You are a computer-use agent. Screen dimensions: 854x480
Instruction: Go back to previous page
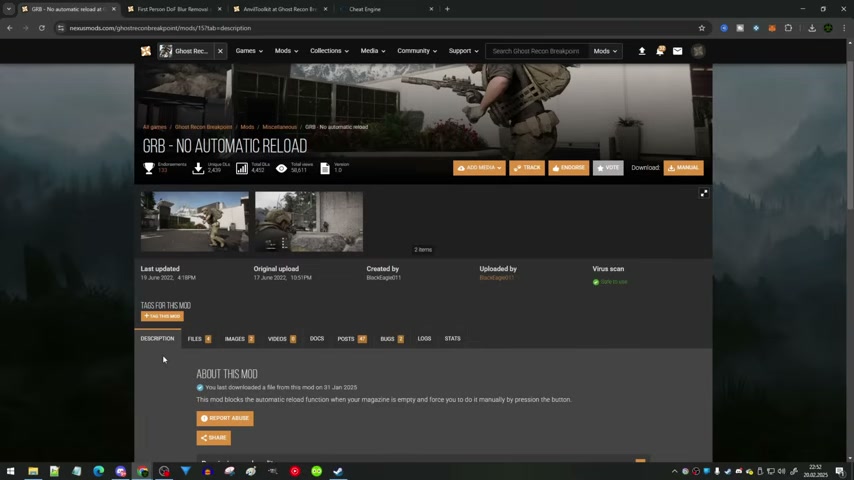pos(10,28)
